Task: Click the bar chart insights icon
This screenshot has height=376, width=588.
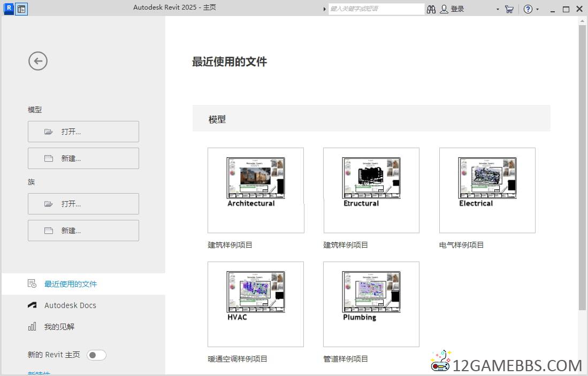Action: [x=32, y=326]
